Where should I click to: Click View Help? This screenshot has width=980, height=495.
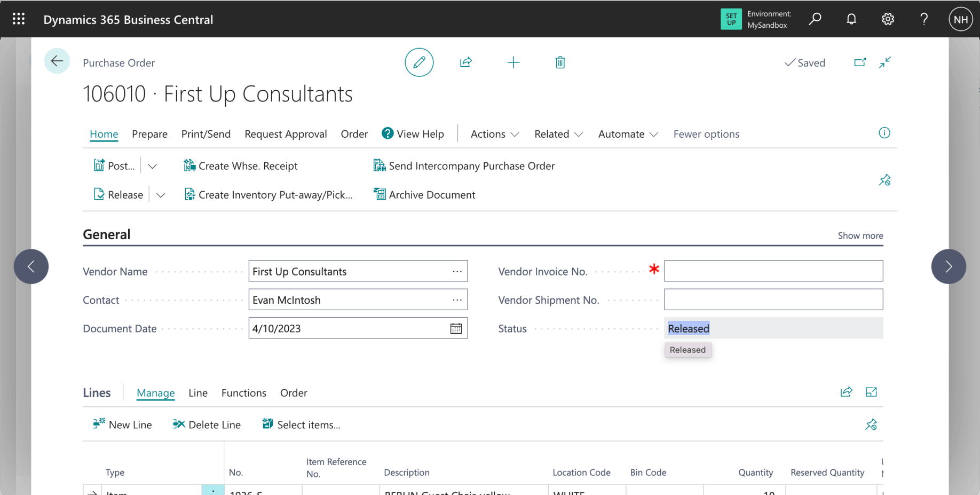[x=413, y=134]
